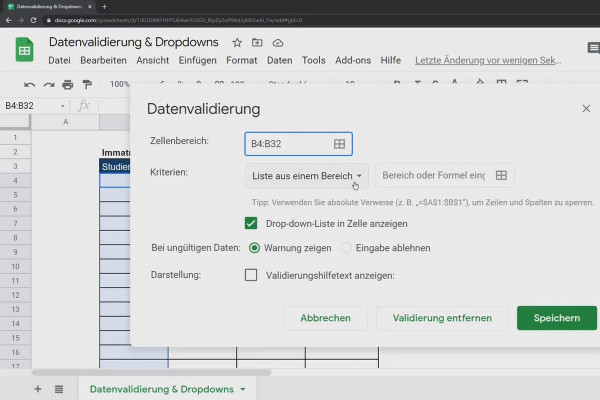Click the green Speichern button
The image size is (600, 400).
click(557, 318)
